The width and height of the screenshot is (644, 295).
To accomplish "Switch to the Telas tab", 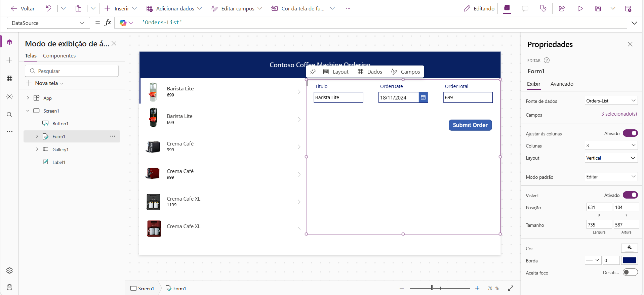I will pos(31,56).
